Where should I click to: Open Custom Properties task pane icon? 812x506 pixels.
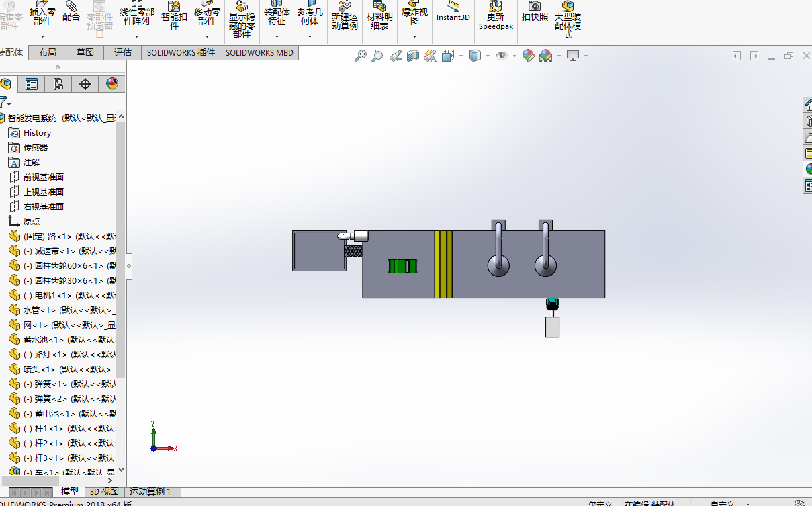(x=809, y=185)
